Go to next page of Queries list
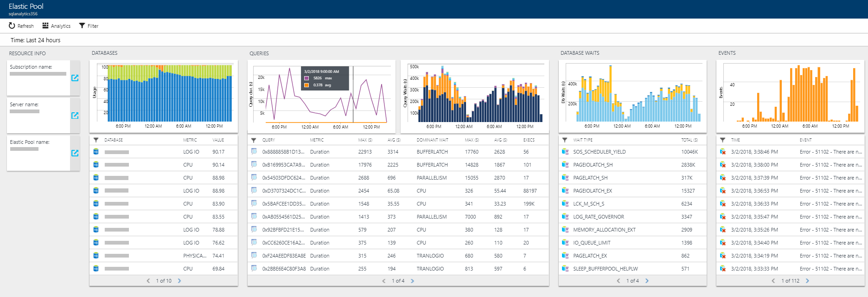The height and width of the screenshot is (297, 868). (x=412, y=281)
